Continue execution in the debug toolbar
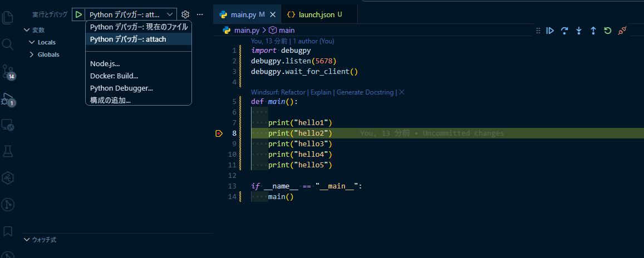 (550, 31)
